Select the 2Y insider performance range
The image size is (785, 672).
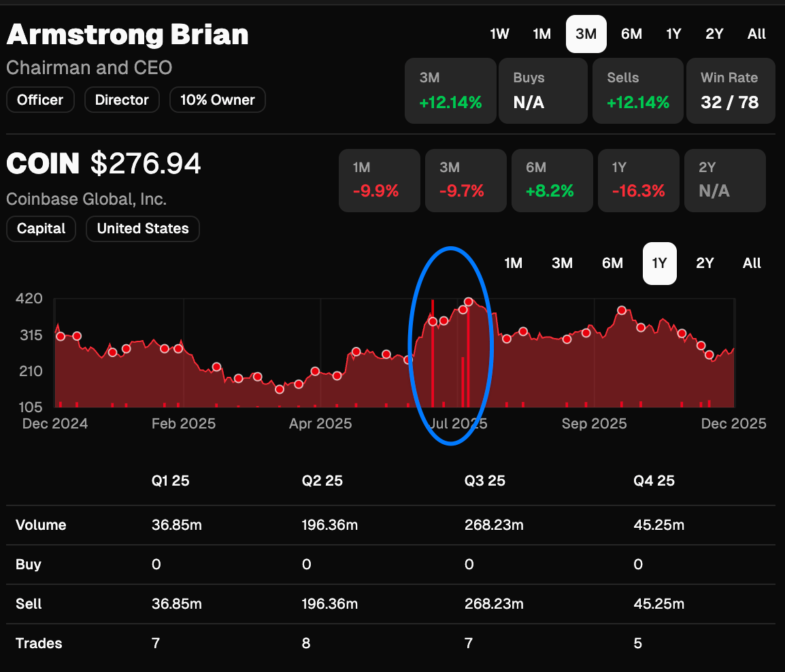coord(714,34)
